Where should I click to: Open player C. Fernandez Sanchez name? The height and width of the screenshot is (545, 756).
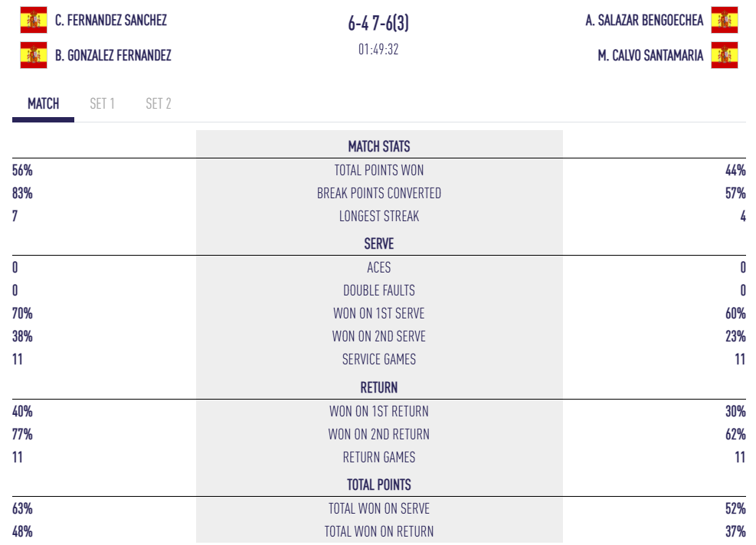pos(111,21)
